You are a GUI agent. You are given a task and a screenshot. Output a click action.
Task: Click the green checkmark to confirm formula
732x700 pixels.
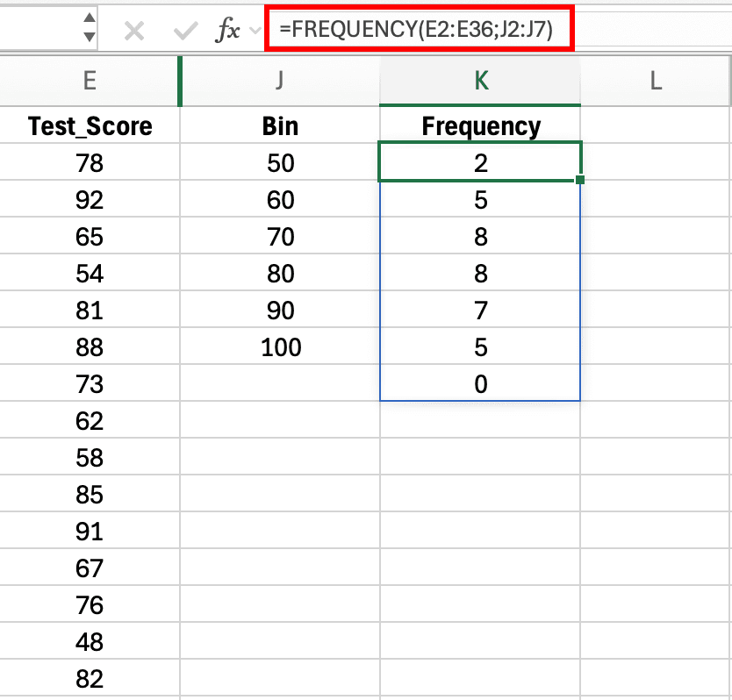tap(183, 29)
